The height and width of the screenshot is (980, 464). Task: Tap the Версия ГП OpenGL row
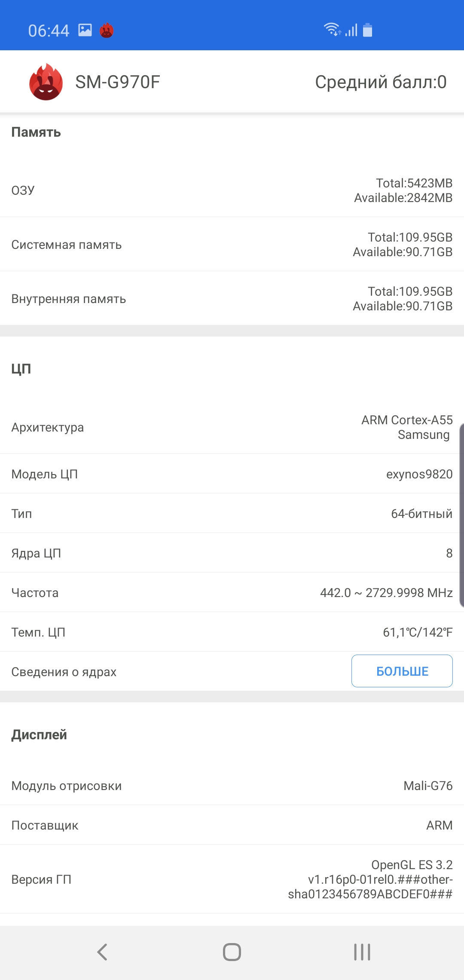[x=232, y=879]
